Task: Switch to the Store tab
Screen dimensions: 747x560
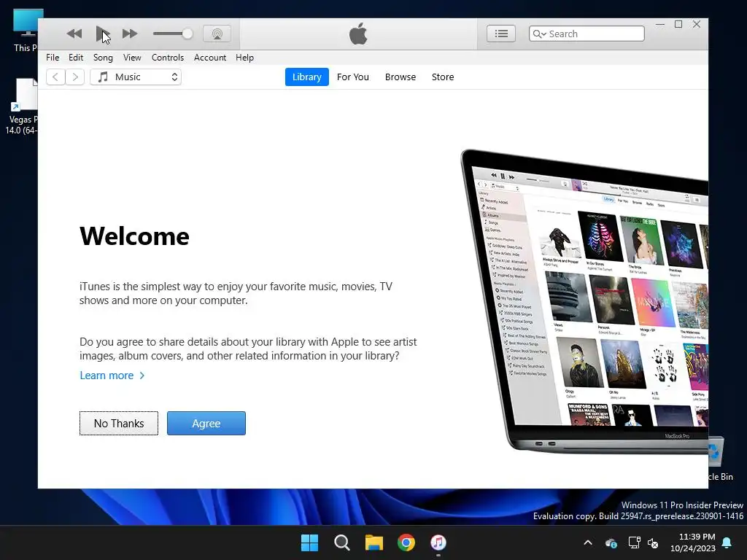Action: click(443, 77)
